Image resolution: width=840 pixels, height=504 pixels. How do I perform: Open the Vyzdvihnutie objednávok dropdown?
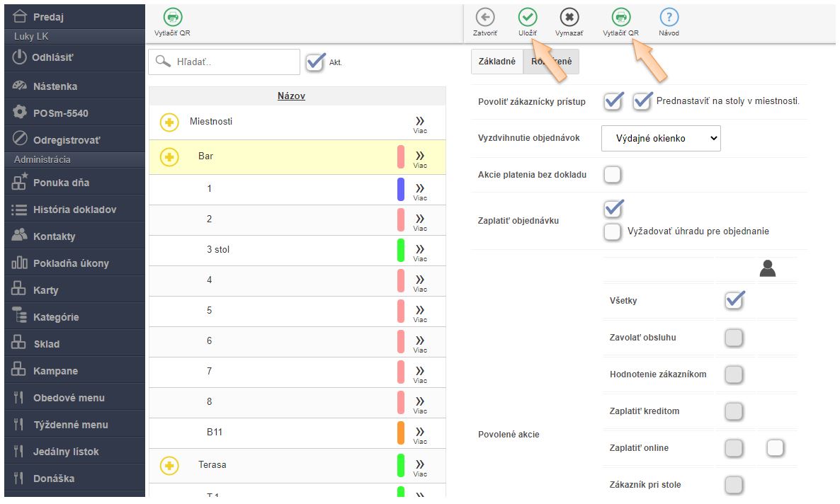(x=660, y=138)
